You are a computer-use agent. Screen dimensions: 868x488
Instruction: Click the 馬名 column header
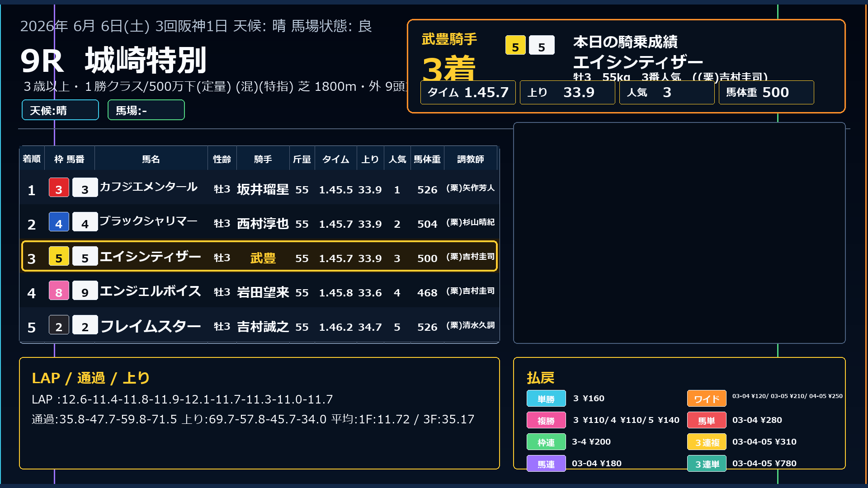151,159
